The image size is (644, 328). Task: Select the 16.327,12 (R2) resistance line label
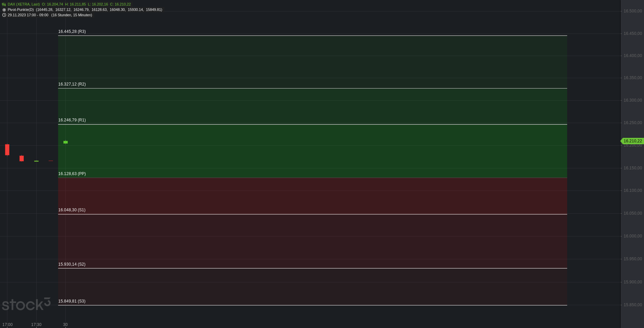tap(72, 84)
